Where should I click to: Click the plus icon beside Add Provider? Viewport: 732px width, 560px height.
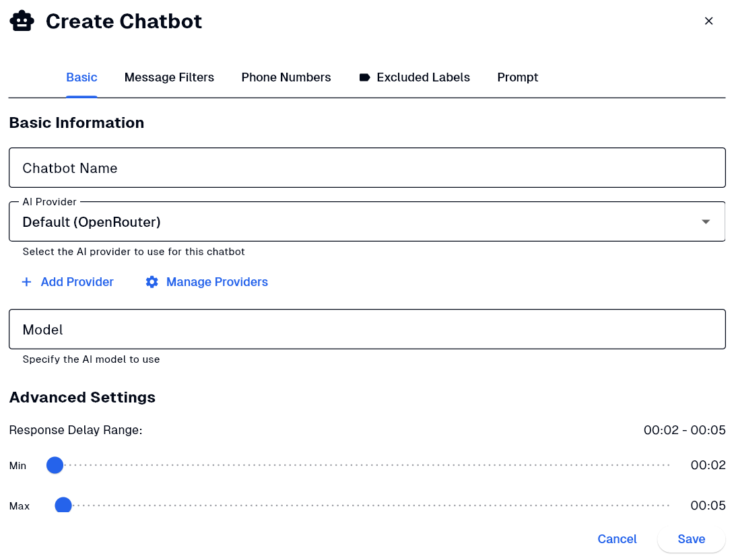tap(27, 282)
